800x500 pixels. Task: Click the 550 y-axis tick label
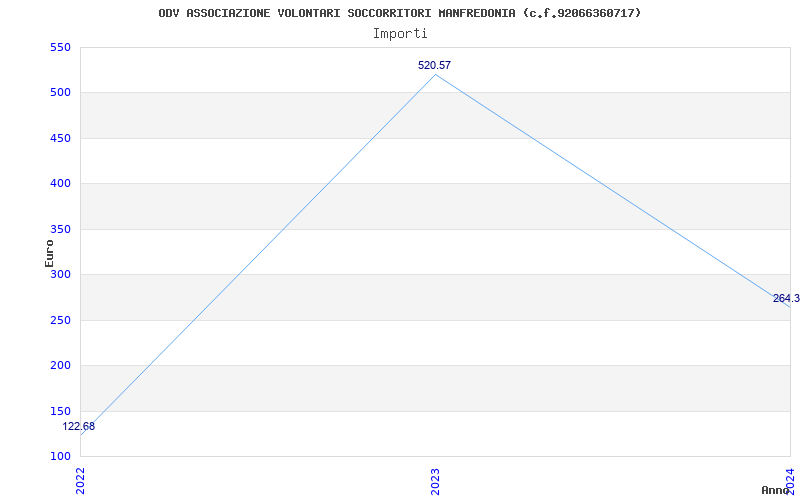click(60, 47)
